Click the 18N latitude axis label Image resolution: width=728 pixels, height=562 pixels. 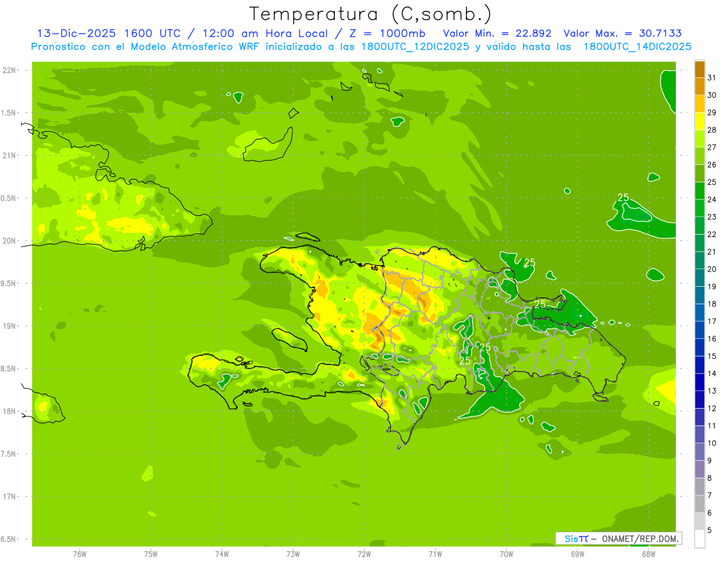(x=10, y=412)
